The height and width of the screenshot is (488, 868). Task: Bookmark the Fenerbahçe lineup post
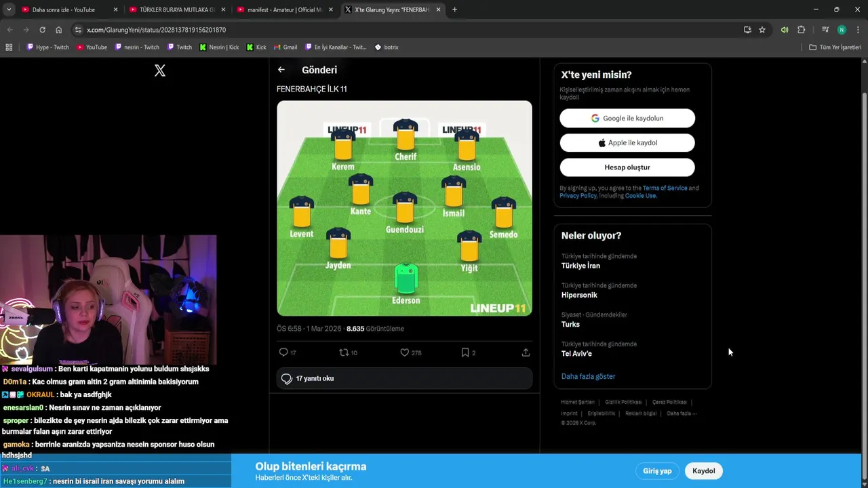coord(469,352)
